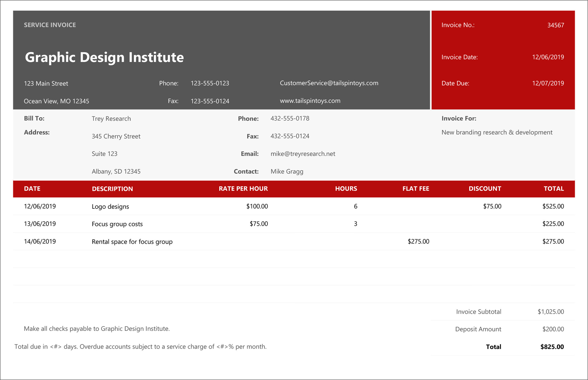Click the RATE PER HOUR column header
Screen dimensions: 588x380
pos(243,189)
